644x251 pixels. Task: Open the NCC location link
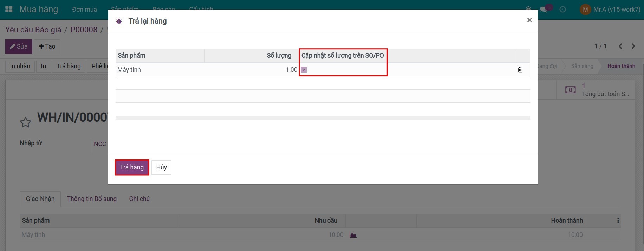click(100, 144)
